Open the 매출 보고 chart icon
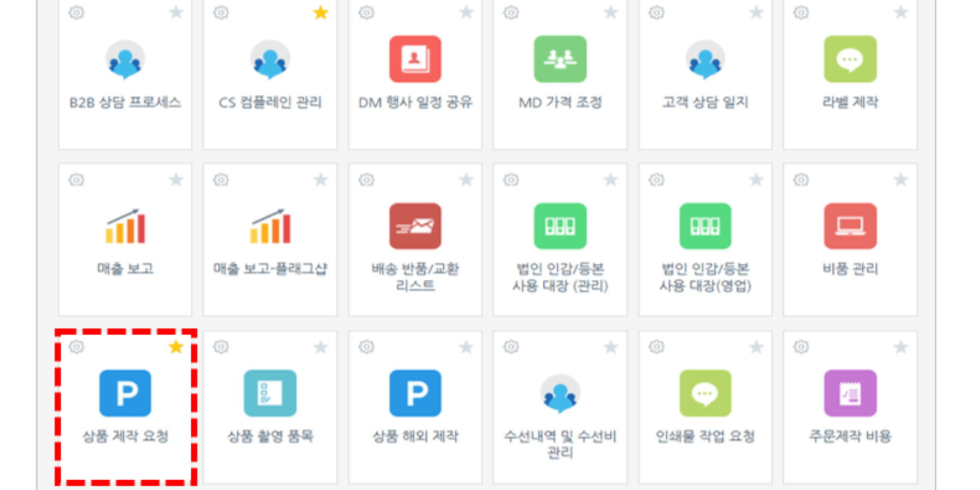Image resolution: width=980 pixels, height=490 pixels. pyautogui.click(x=125, y=226)
